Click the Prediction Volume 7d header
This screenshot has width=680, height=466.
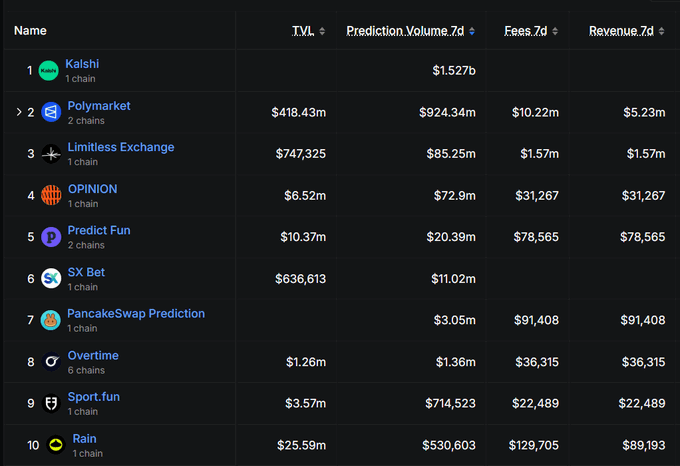405,31
